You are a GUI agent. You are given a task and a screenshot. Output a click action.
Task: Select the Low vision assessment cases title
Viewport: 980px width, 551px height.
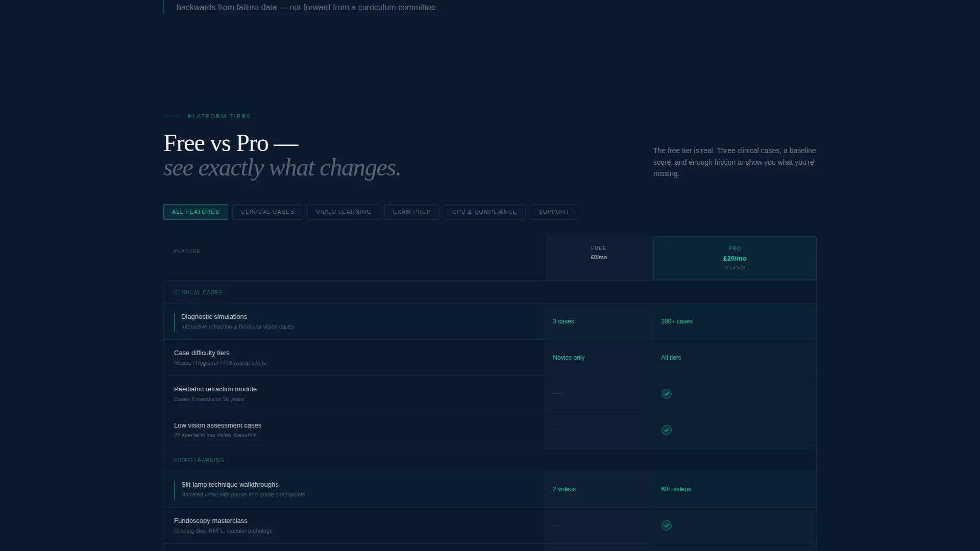tap(217, 425)
